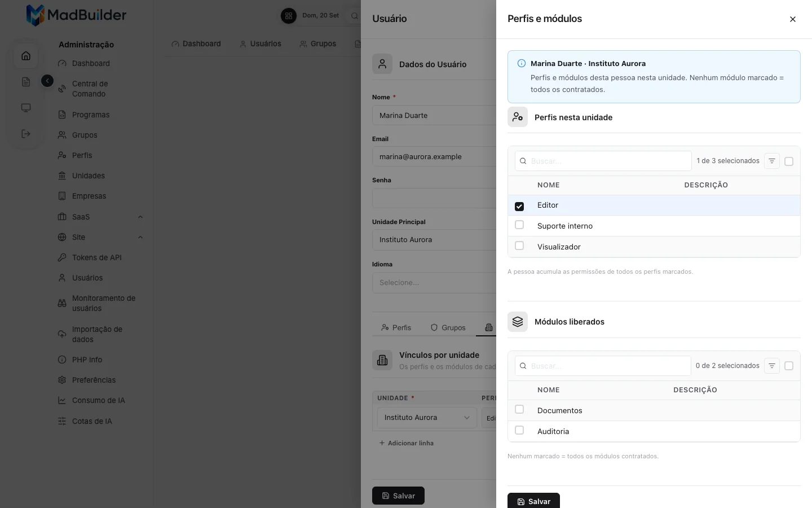
Task: Switch to the Perfis tab in Usuário form
Action: pyautogui.click(x=396, y=327)
